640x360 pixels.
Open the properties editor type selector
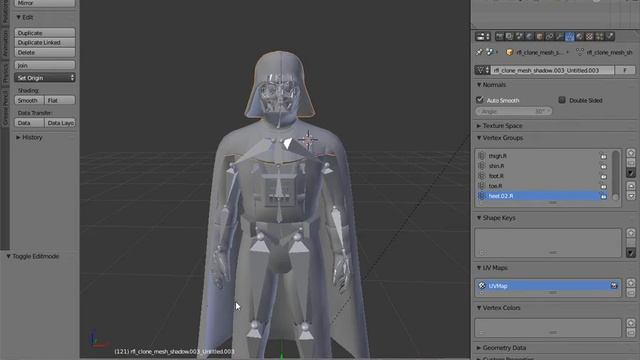(x=483, y=37)
